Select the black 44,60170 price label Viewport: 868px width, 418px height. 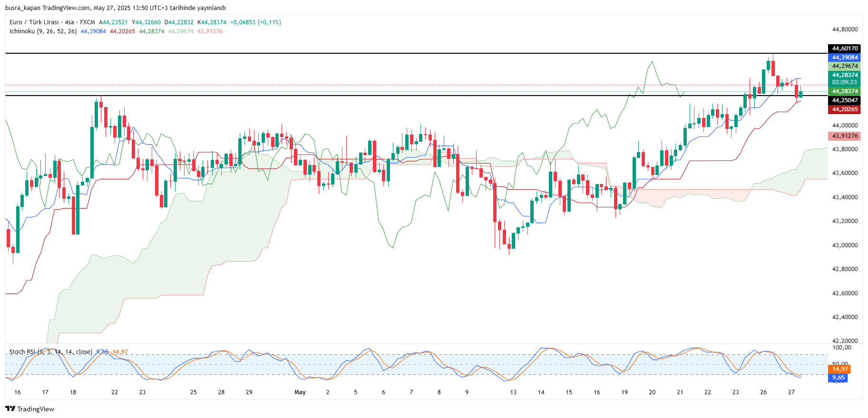[x=844, y=49]
